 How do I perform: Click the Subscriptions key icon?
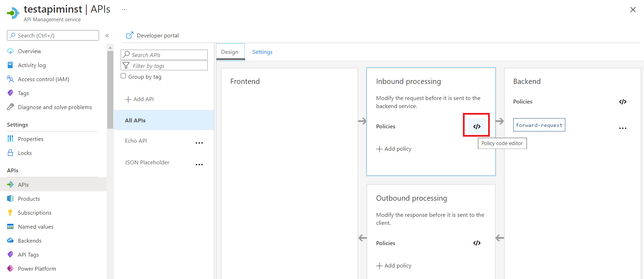click(x=10, y=213)
